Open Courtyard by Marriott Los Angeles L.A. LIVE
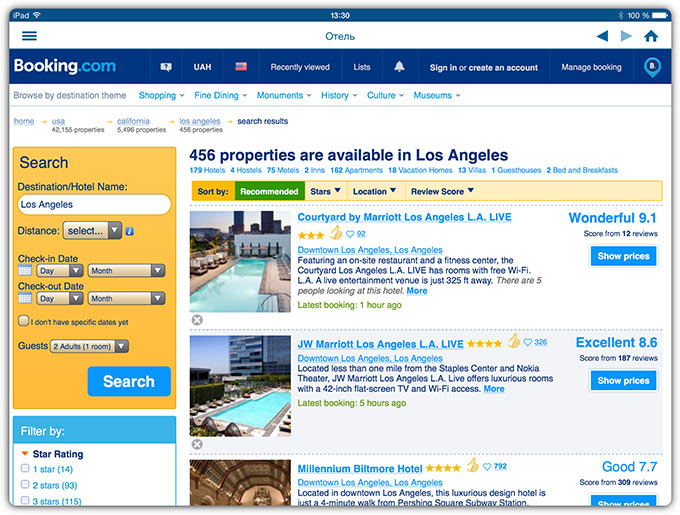 (404, 217)
